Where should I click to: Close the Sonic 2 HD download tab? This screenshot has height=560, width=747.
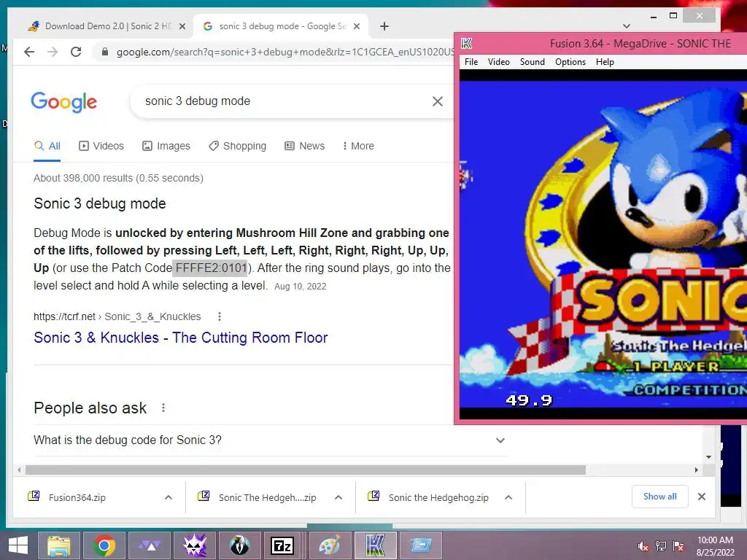tap(182, 27)
